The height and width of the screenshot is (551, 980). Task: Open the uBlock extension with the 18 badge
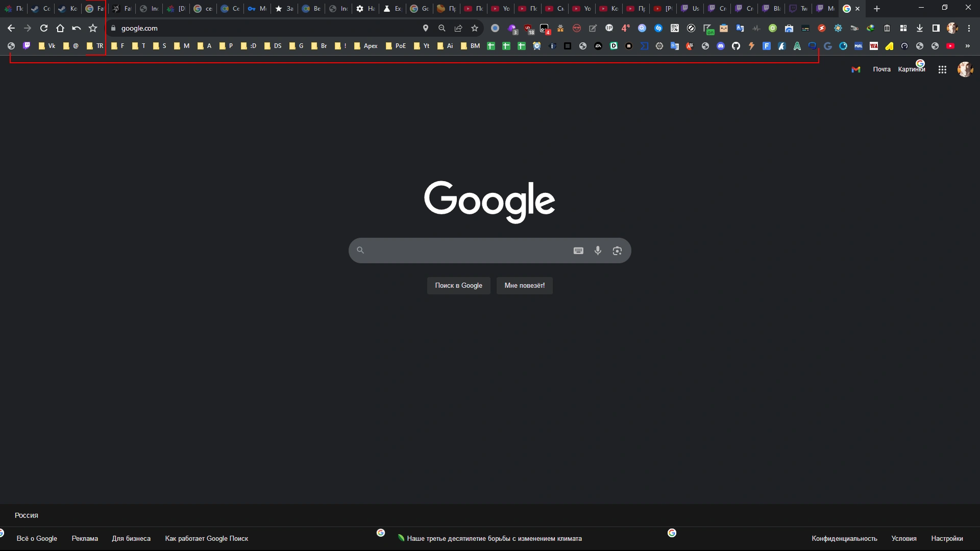pyautogui.click(x=529, y=29)
